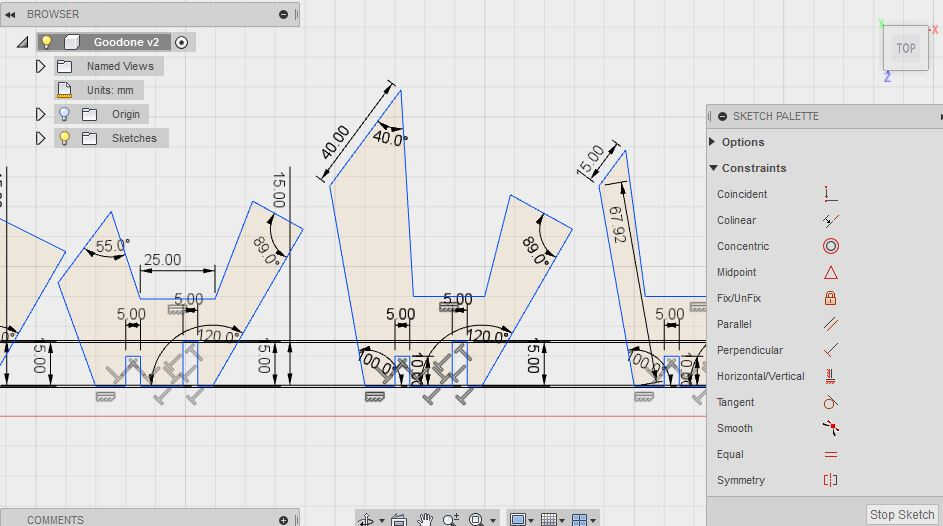Image resolution: width=943 pixels, height=526 pixels.
Task: Select the 25.00 dimension value
Action: 162,260
